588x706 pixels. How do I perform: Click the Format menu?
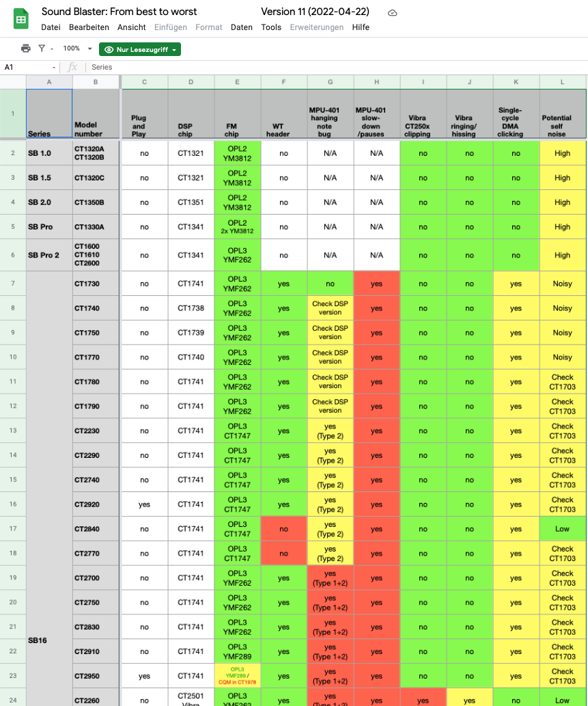209,27
